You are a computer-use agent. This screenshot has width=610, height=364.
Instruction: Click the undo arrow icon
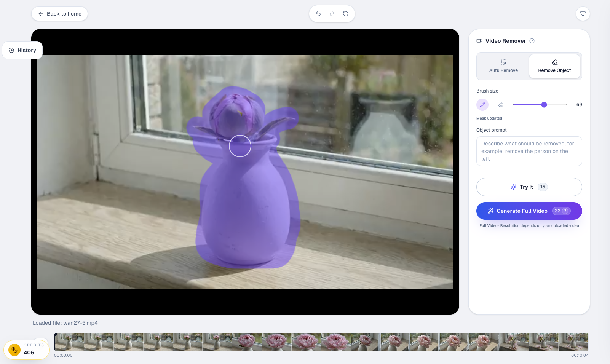318,13
